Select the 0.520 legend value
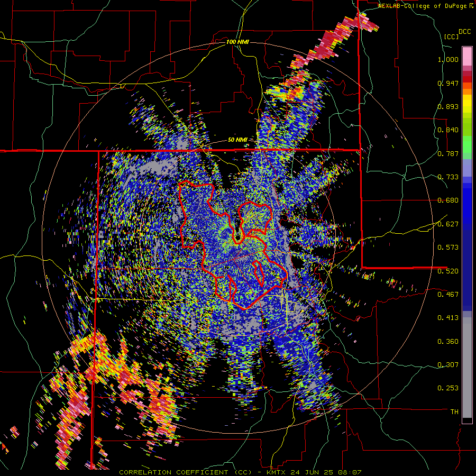Viewport: 476px width, 476px height. point(448,271)
